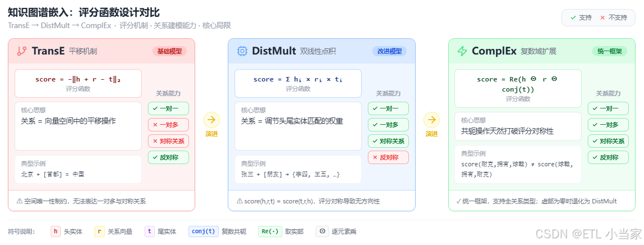Click the text 共轭操作天然打破评分对称性
The image size is (644, 245).
[508, 131]
